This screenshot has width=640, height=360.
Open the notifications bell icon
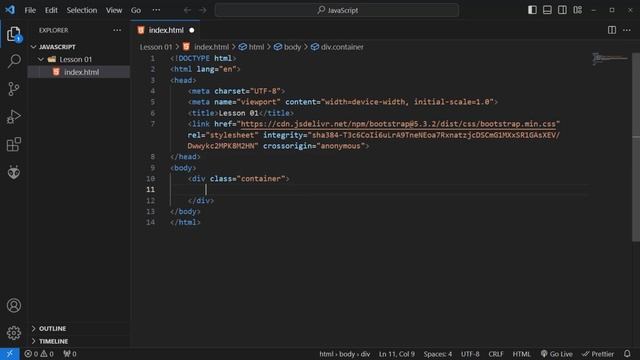pos(627,354)
